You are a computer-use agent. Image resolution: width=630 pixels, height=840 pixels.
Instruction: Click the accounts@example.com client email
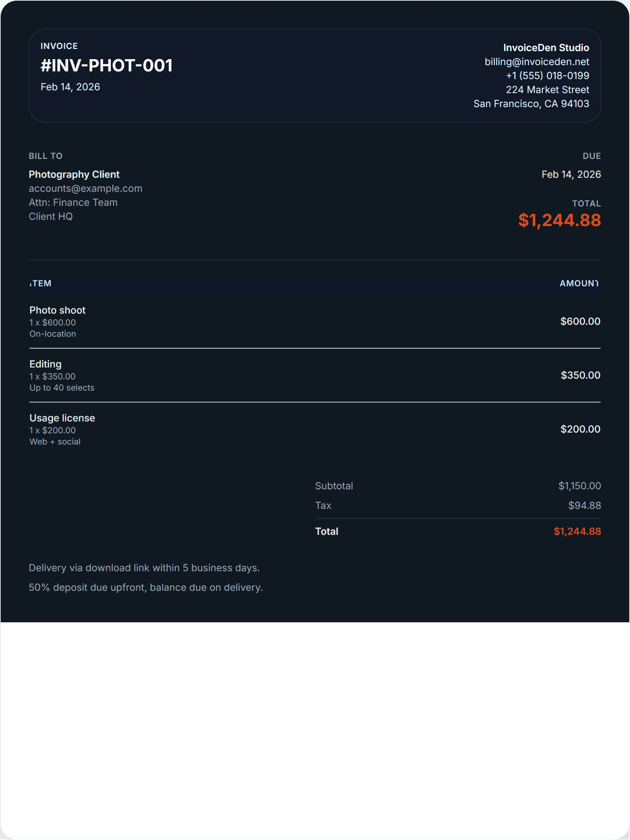(x=85, y=188)
